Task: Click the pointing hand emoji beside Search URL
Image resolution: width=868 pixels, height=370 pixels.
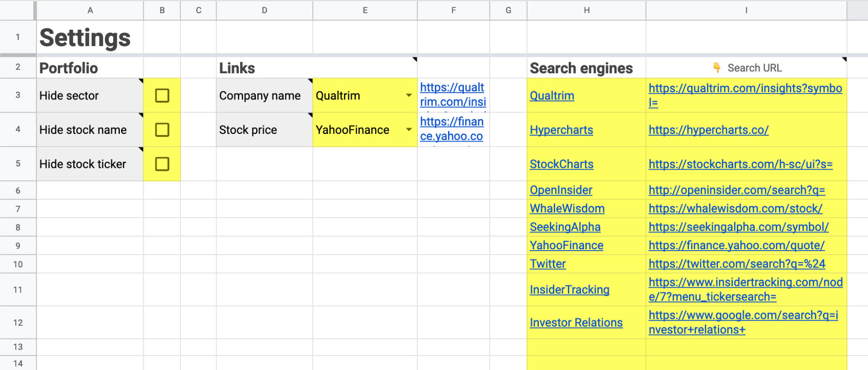Action: (x=717, y=68)
